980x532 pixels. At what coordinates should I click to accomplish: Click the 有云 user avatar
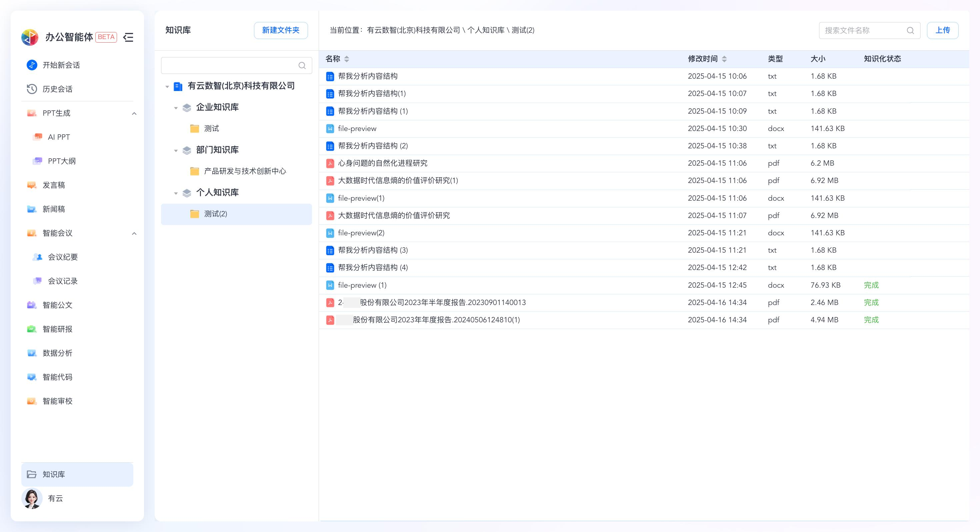click(32, 499)
